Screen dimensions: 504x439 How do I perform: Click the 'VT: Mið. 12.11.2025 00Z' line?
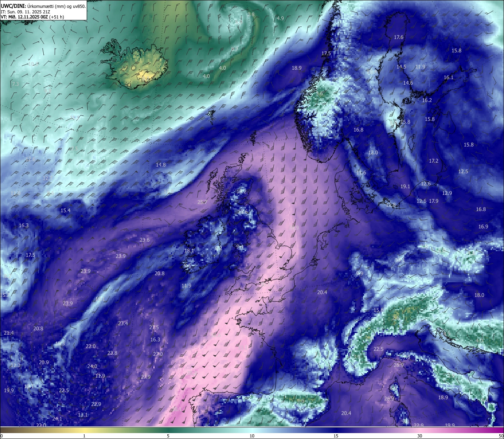[x=24, y=17]
